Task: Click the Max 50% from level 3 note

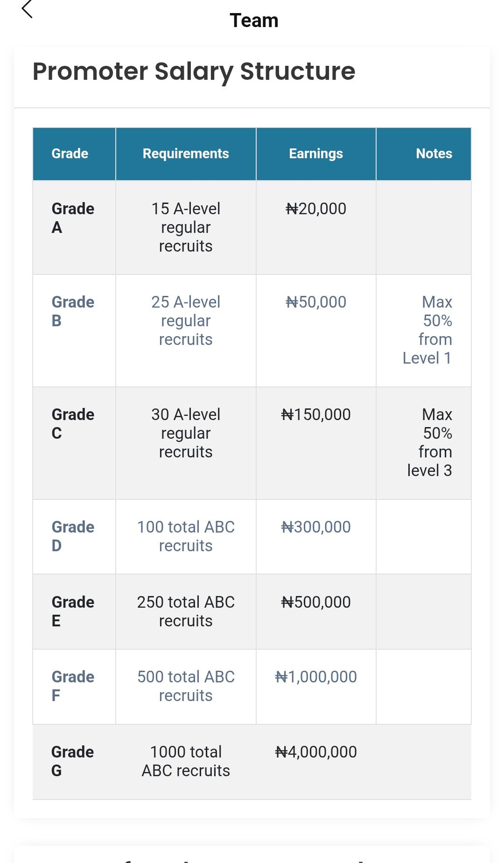Action: 430,442
